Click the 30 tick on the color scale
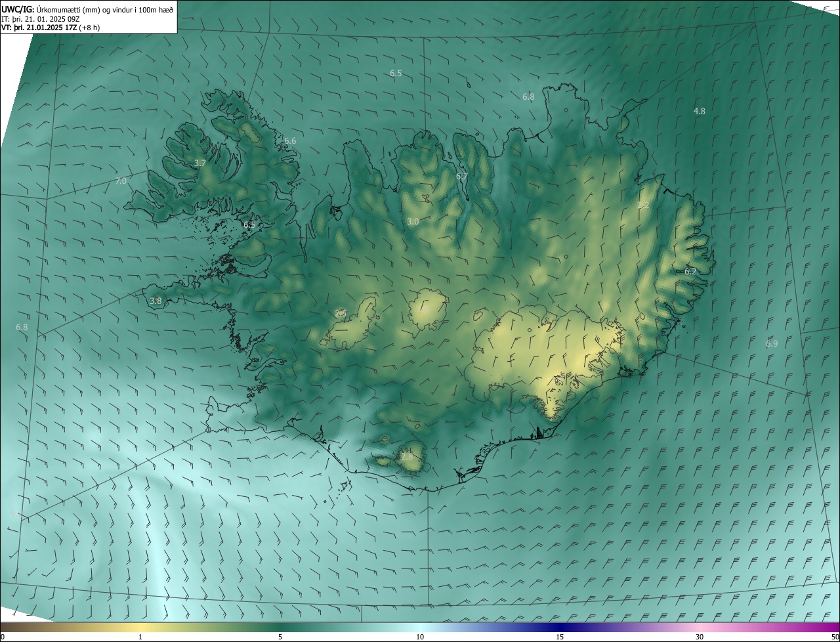This screenshot has height=642, width=840. 700,637
